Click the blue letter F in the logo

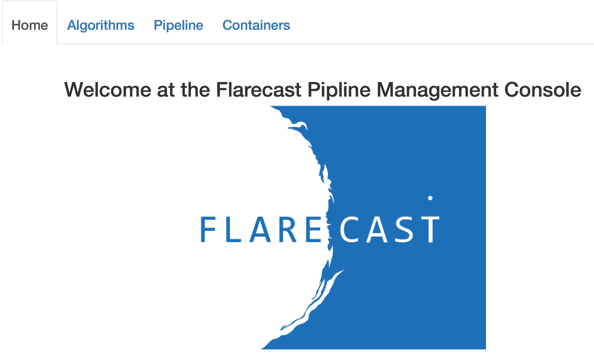[208, 229]
